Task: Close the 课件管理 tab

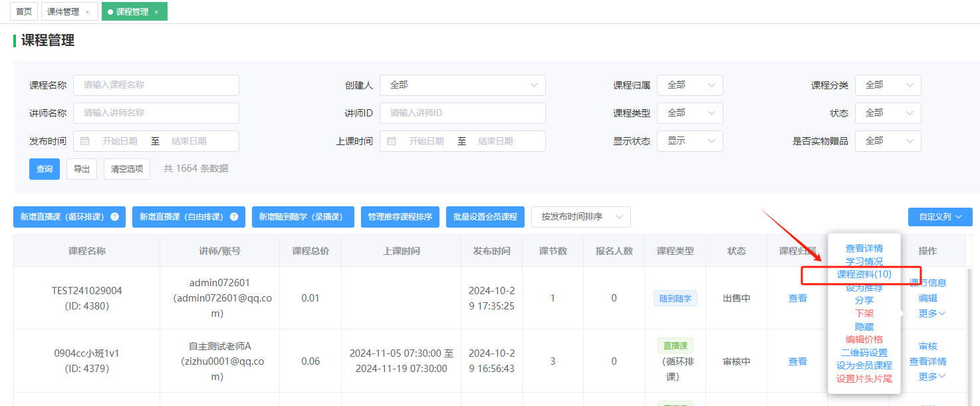Action: 87,12
